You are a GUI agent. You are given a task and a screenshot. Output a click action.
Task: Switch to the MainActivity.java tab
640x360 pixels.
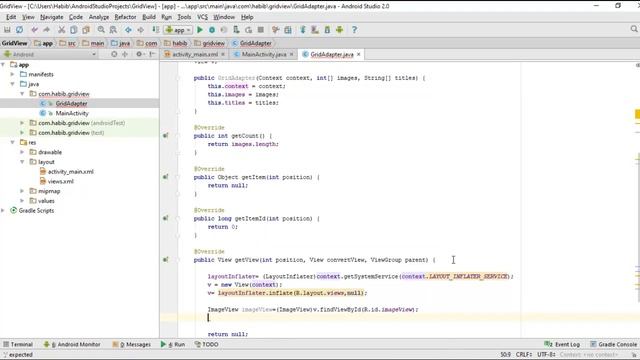[264, 54]
